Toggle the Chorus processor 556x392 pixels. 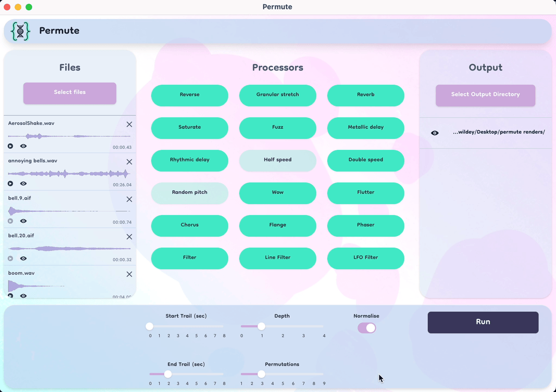[x=190, y=225]
